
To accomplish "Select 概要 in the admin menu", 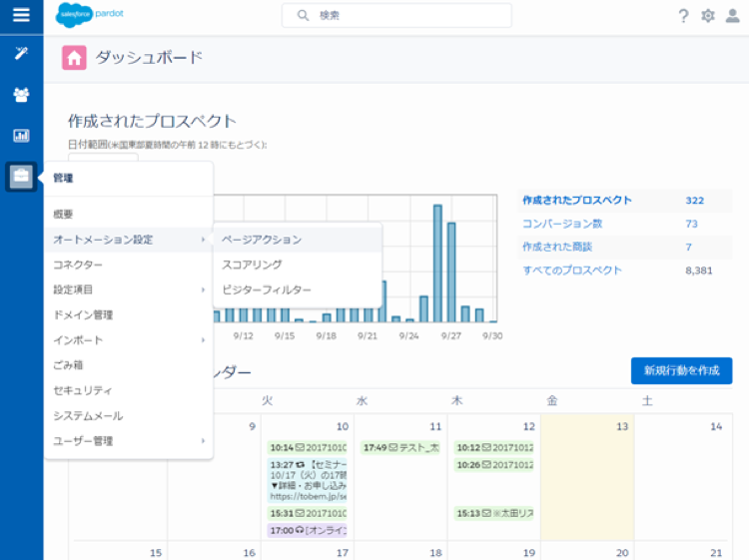I will click(x=129, y=214).
